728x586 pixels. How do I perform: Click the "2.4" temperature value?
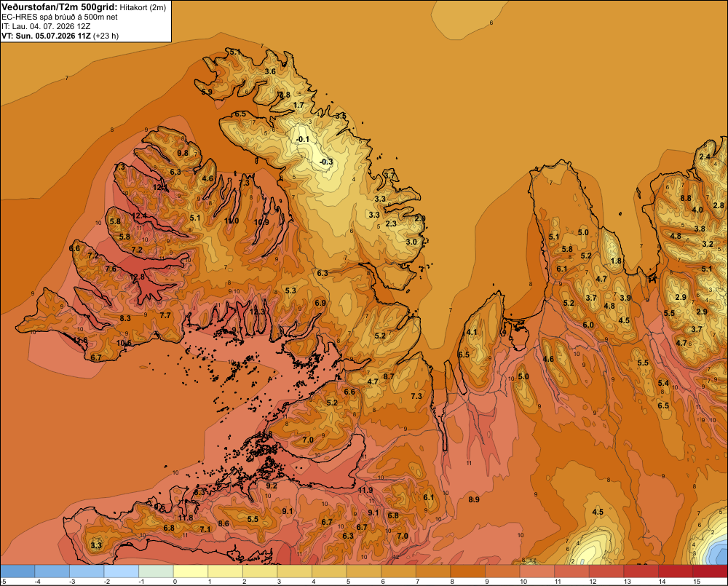point(705,157)
